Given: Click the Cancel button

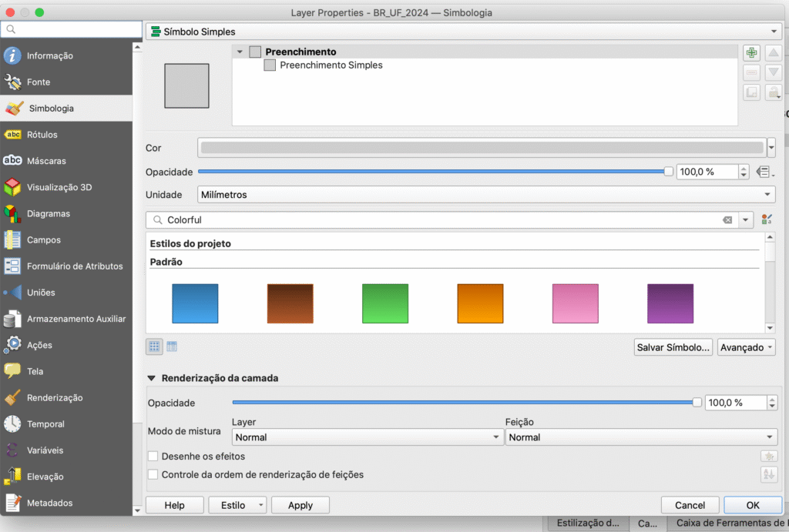Looking at the screenshot, I should 690,505.
